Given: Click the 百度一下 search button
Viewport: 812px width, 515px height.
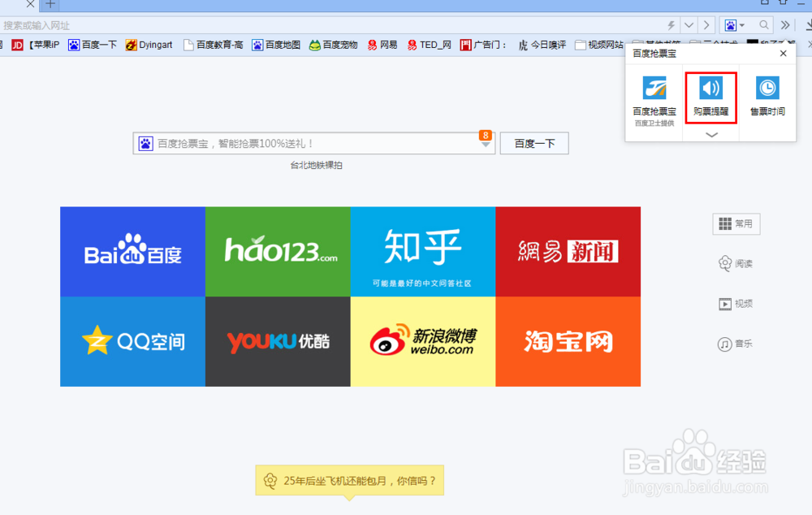Looking at the screenshot, I should 534,144.
